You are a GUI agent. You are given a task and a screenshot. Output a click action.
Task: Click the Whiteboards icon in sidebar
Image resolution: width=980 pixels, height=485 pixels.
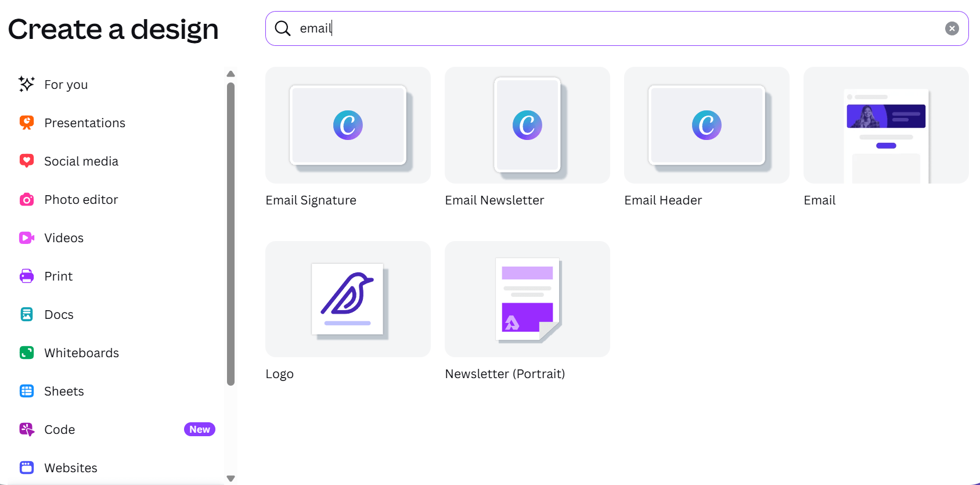click(x=26, y=353)
